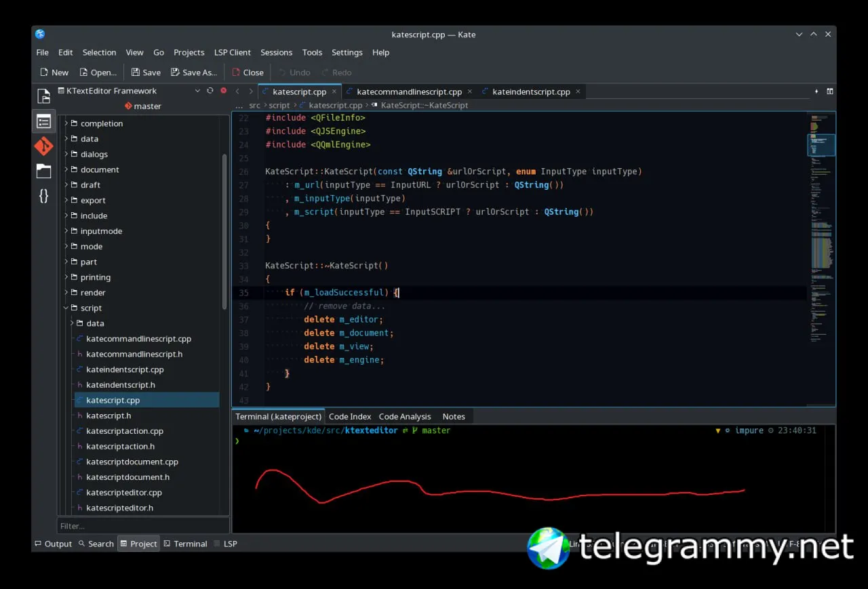This screenshot has width=868, height=589.
Task: Reload the KTextEditor Framework project
Action: coord(210,91)
